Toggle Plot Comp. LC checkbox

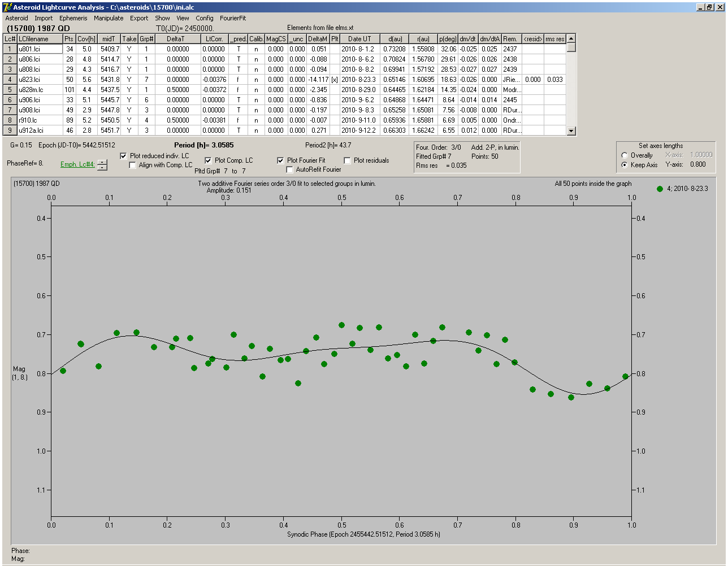(208, 160)
